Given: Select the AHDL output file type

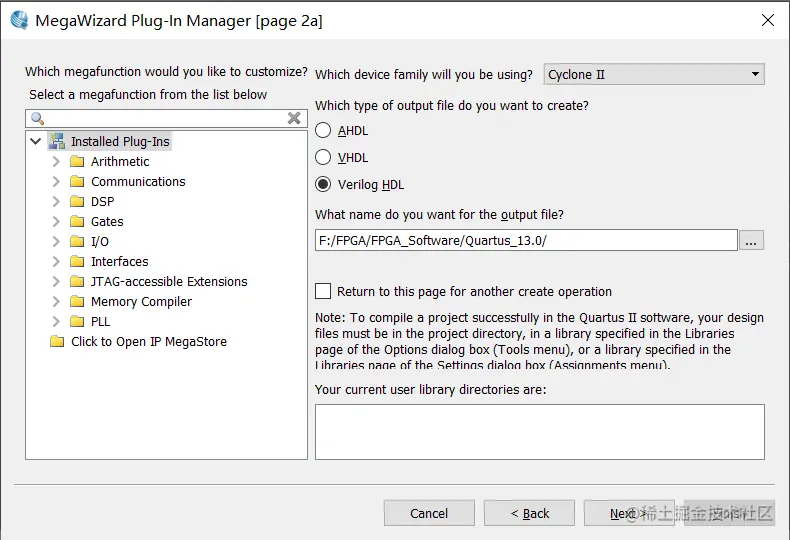Looking at the screenshot, I should point(323,130).
